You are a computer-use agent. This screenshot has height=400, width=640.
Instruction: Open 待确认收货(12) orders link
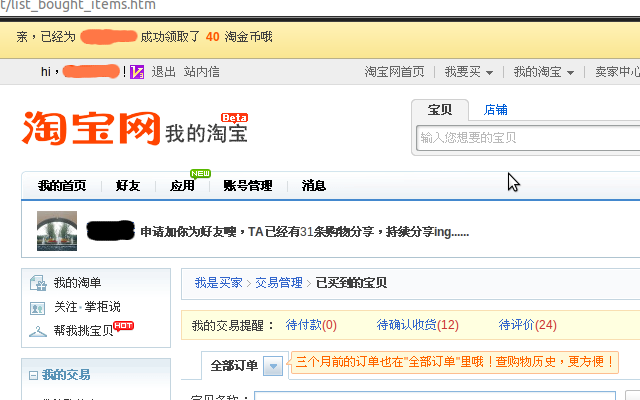point(418,325)
